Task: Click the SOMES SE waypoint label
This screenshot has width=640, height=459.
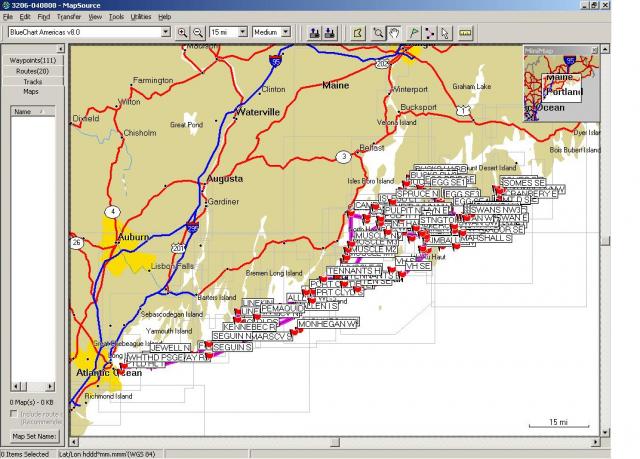Action: coord(524,183)
